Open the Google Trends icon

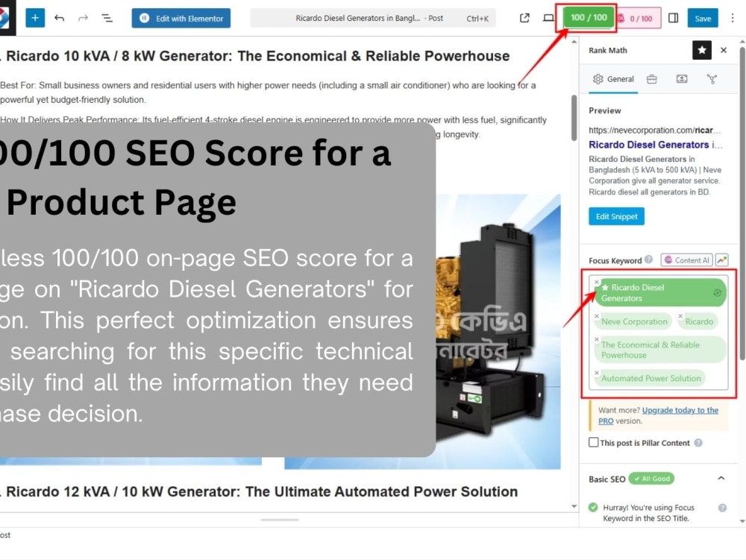[721, 260]
